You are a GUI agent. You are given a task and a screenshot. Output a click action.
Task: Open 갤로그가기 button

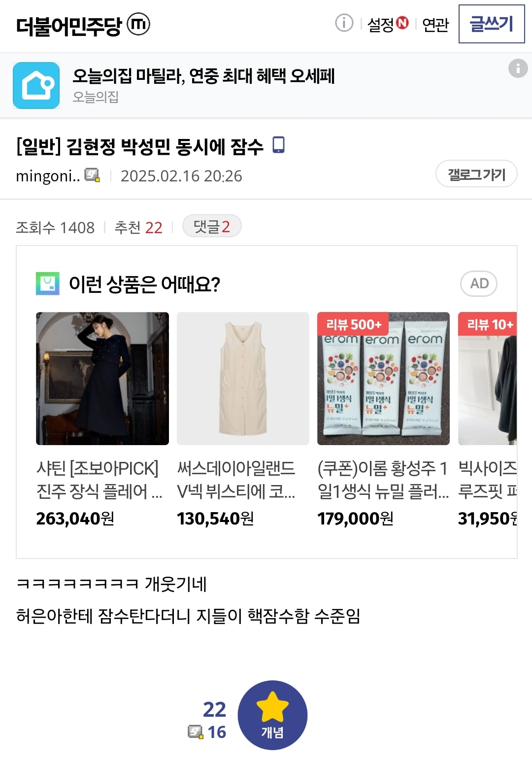(476, 174)
